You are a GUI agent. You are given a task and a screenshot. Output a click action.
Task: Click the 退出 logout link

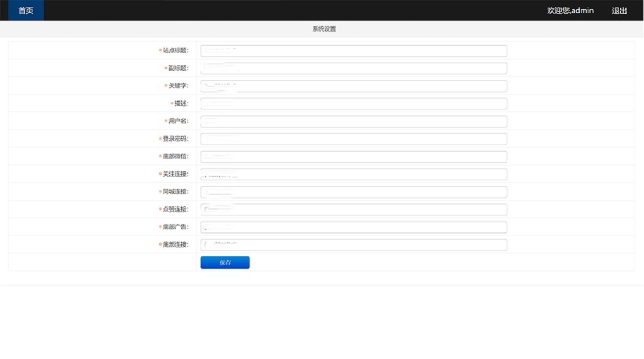(x=619, y=10)
